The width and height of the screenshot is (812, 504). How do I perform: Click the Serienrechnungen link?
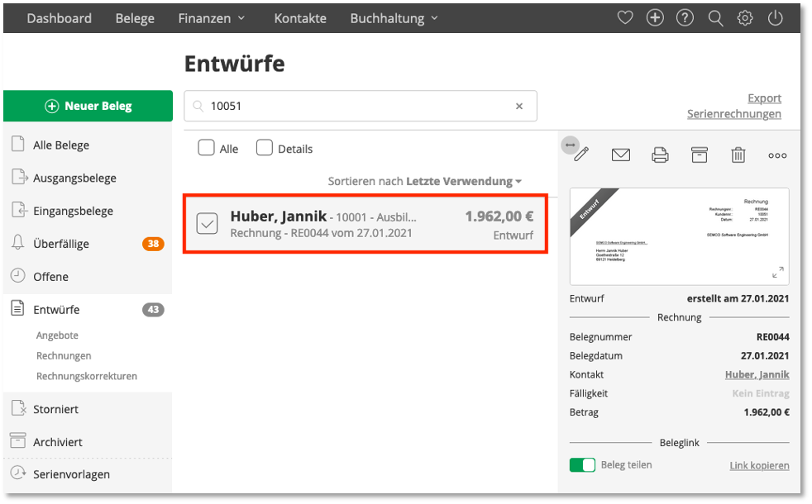(733, 114)
